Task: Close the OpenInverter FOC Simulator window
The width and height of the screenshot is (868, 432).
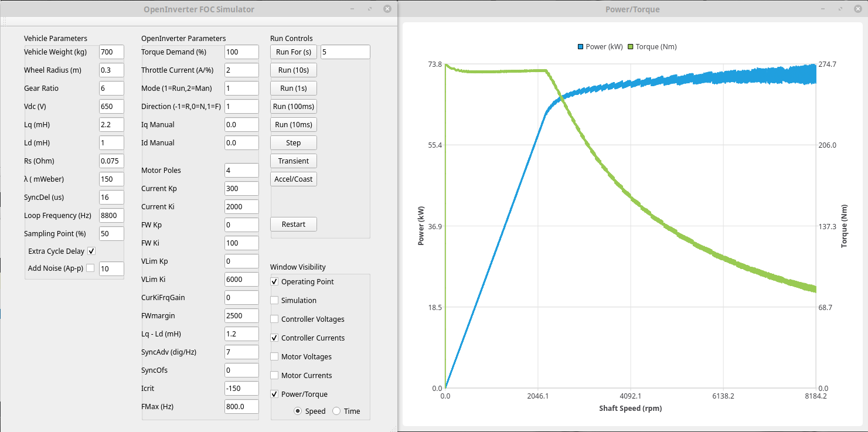Action: pos(387,9)
